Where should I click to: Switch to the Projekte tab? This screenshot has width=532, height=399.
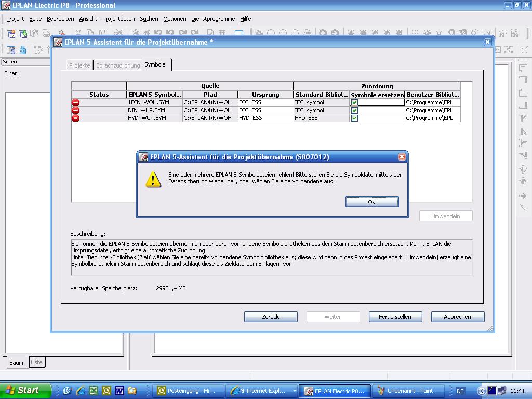tap(79, 65)
